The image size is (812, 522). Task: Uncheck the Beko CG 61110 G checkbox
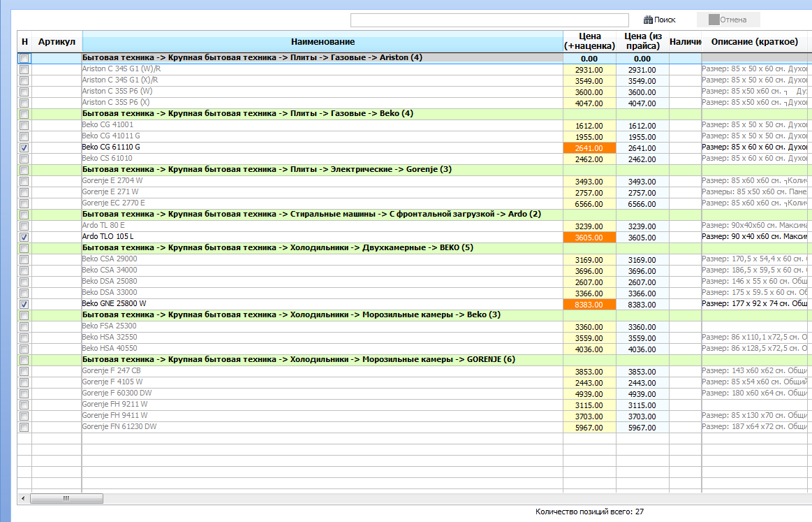[x=24, y=147]
